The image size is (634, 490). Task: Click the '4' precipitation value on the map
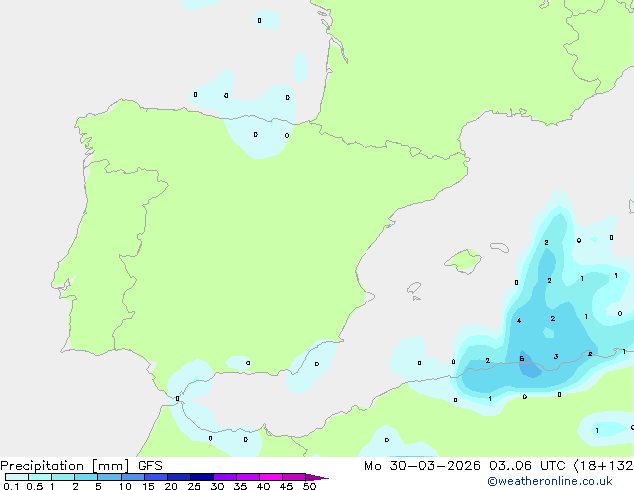(x=519, y=321)
